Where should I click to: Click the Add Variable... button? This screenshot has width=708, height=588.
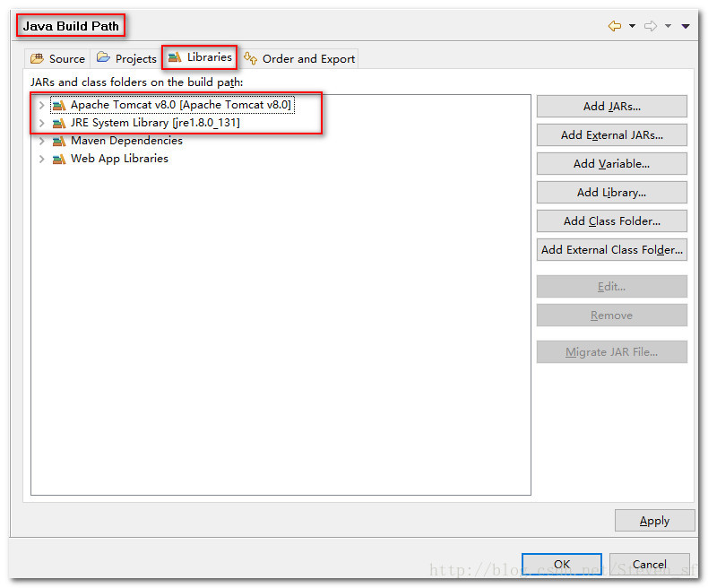612,163
